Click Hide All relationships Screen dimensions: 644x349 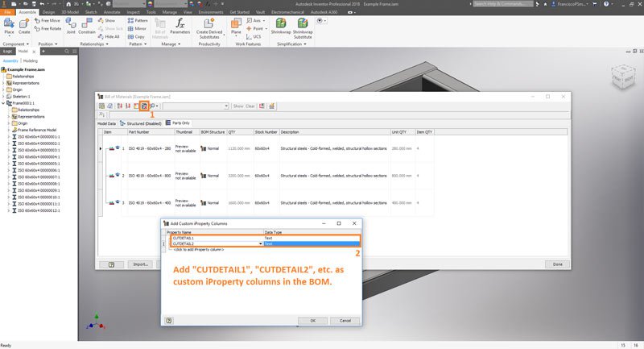(109, 36)
